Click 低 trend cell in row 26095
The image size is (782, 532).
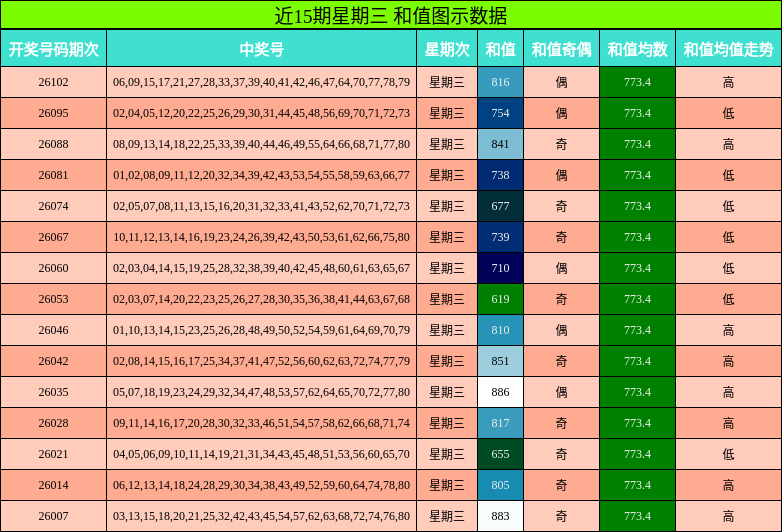click(728, 113)
